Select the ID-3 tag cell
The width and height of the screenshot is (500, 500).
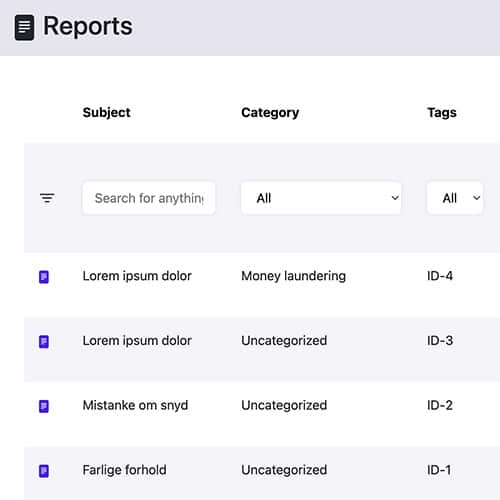[x=440, y=341]
